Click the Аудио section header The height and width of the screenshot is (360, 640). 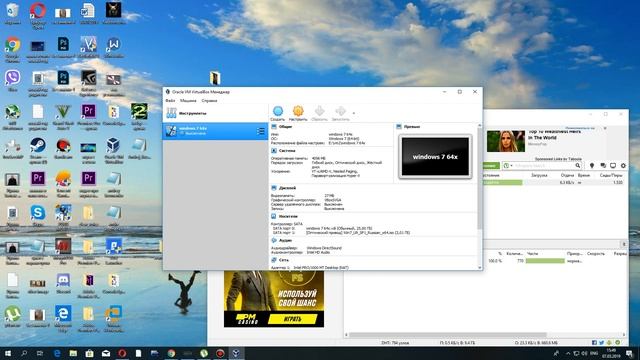(285, 240)
